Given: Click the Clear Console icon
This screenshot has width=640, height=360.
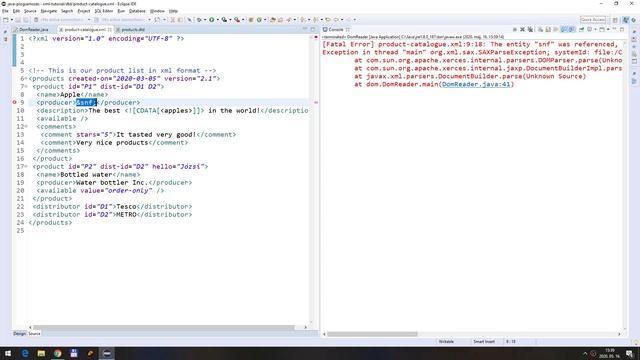Looking at the screenshot, I should point(540,29).
